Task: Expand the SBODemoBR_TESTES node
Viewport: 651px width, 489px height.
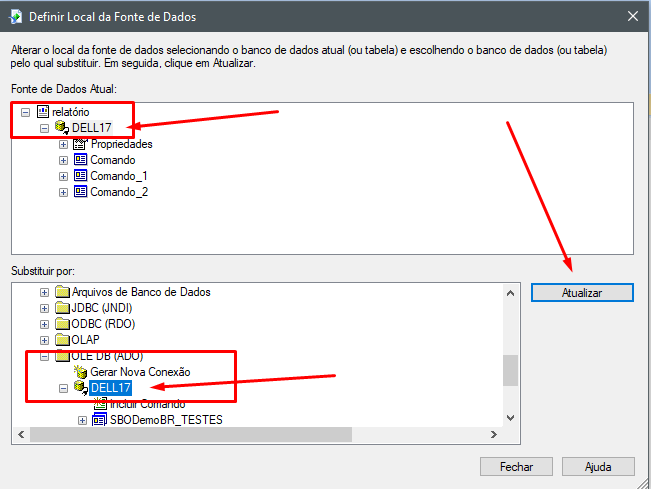Action: (82, 420)
